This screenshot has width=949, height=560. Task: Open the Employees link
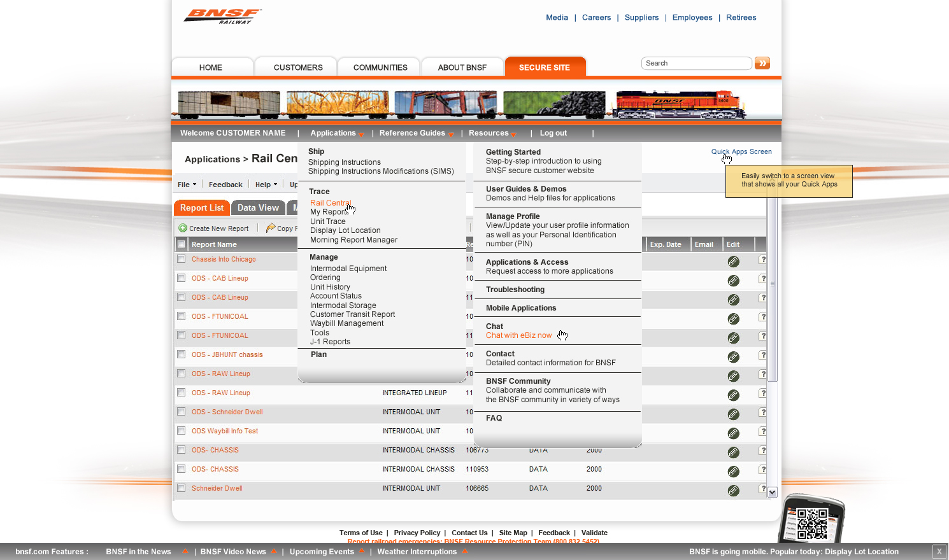pyautogui.click(x=692, y=17)
